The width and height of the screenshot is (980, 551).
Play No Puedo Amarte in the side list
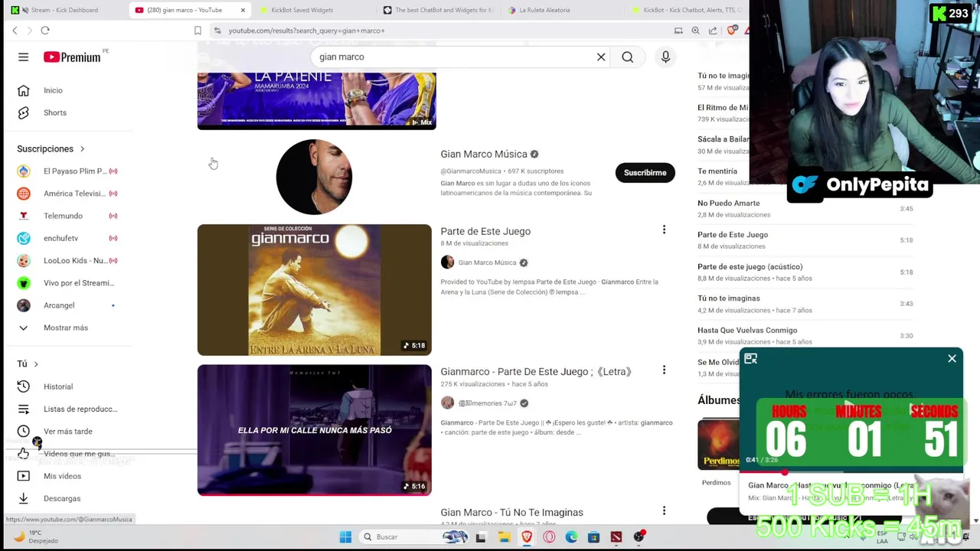click(728, 203)
